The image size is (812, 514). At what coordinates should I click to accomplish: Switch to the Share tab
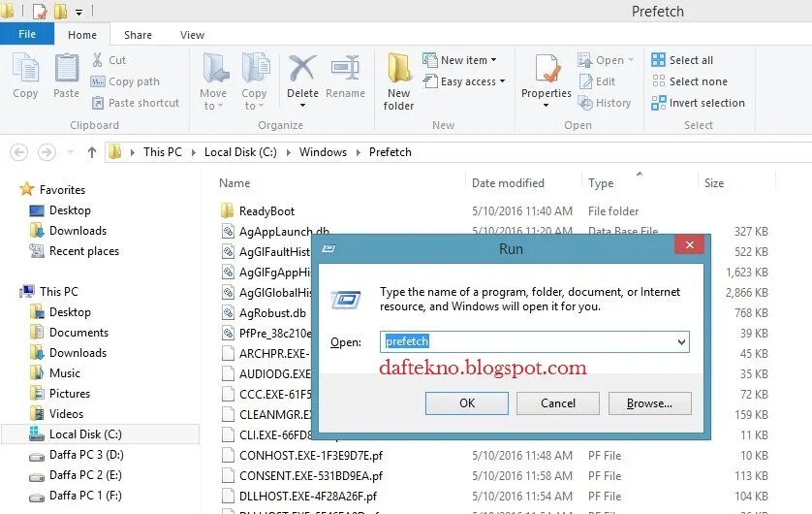138,35
